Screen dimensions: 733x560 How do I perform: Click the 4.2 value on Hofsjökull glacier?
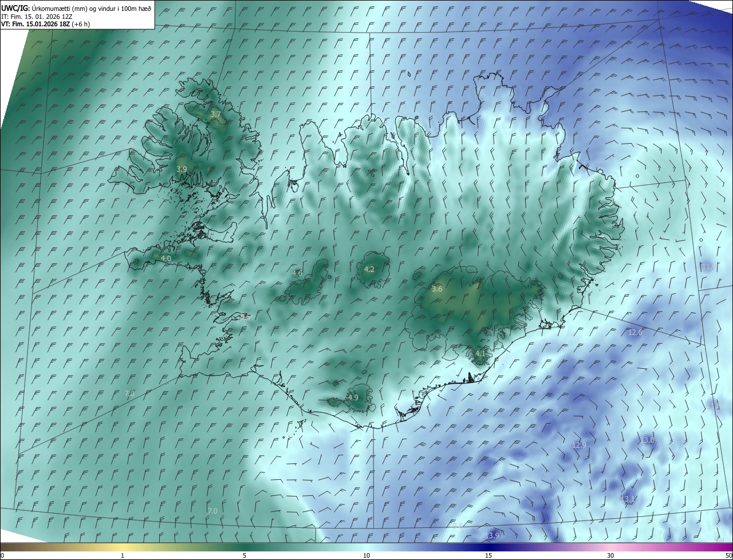[x=369, y=269]
